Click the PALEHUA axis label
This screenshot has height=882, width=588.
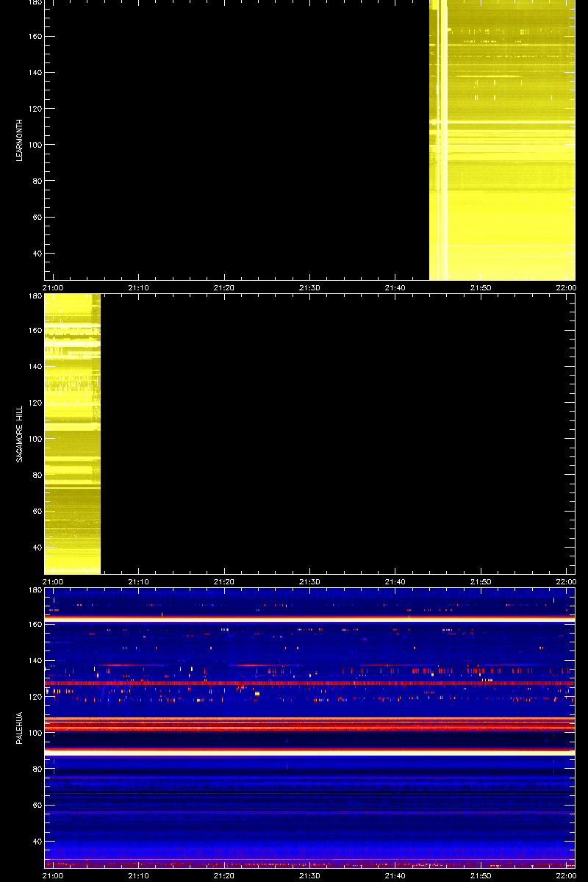click(21, 728)
